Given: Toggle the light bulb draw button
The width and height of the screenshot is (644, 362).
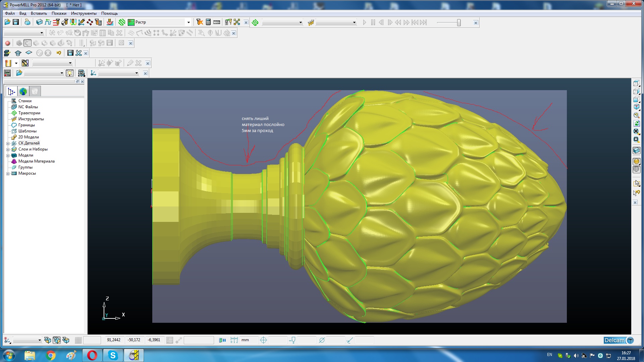Looking at the screenshot, I should coord(70,73).
